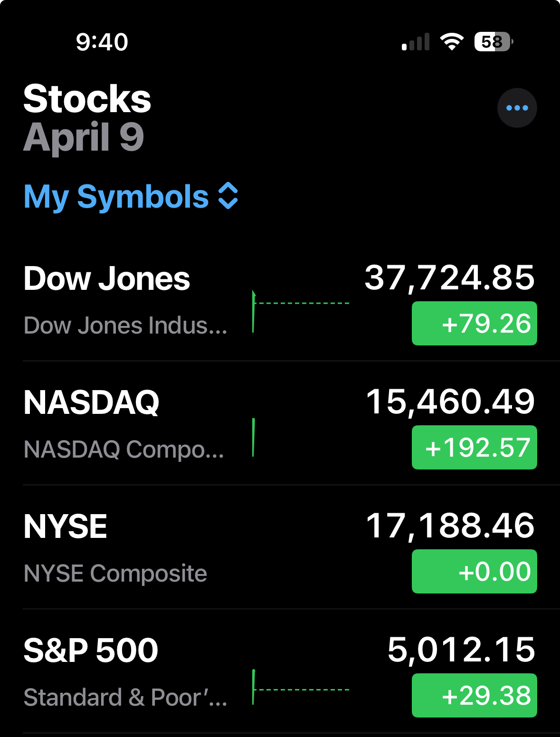The image size is (560, 737).
Task: Tap the Dow Jones price 37,724.85
Action: 449,278
